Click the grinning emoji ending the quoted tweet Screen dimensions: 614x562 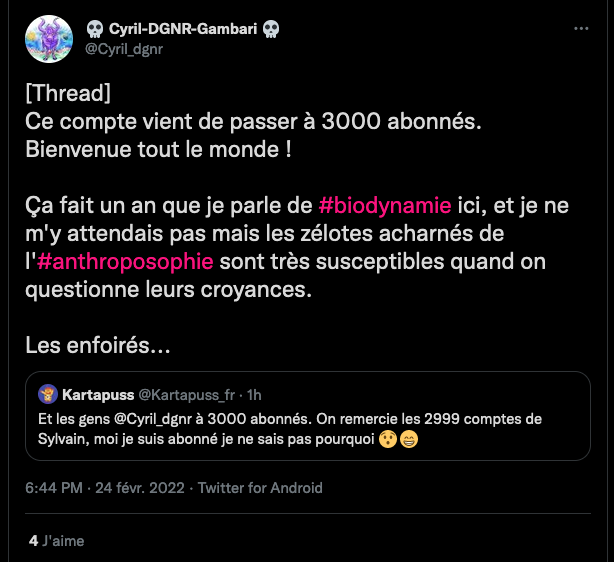point(408,440)
